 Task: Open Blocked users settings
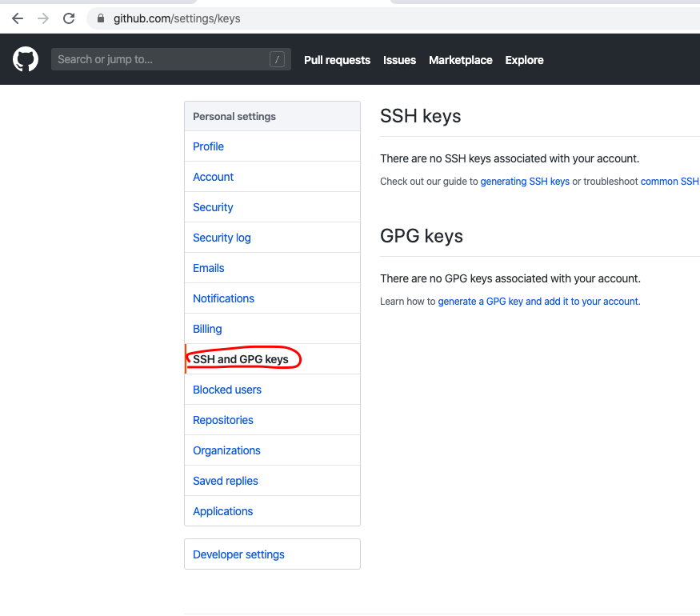272,390
